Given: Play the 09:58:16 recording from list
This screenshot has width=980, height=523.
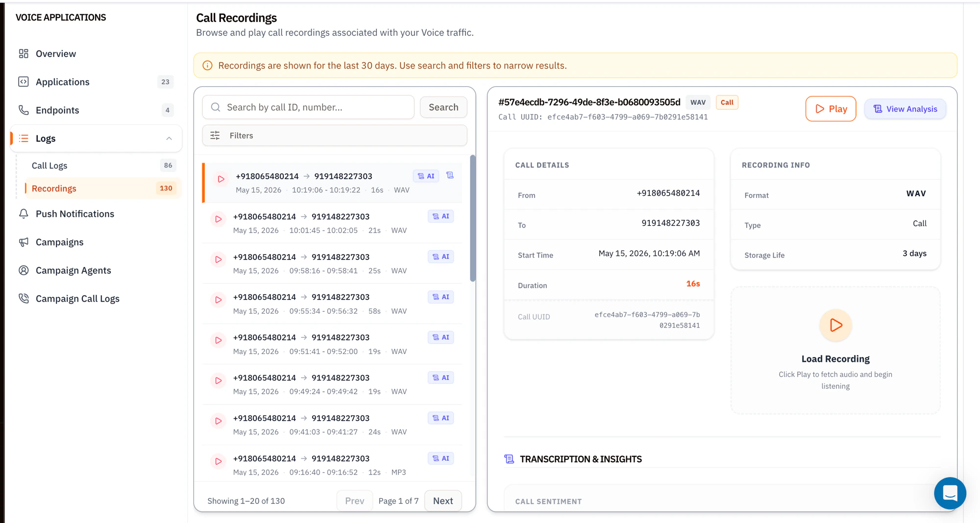Looking at the screenshot, I should [219, 260].
